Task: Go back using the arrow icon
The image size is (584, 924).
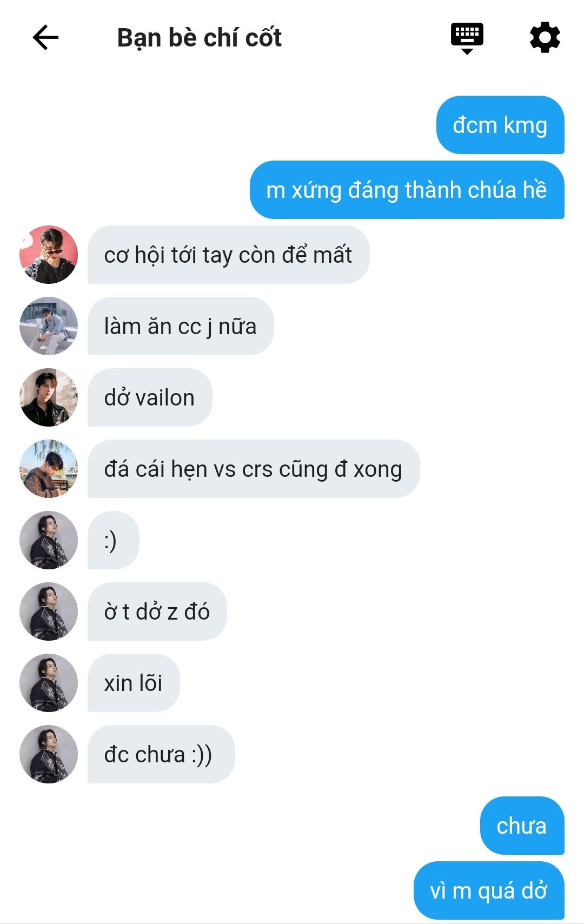Action: (45, 38)
